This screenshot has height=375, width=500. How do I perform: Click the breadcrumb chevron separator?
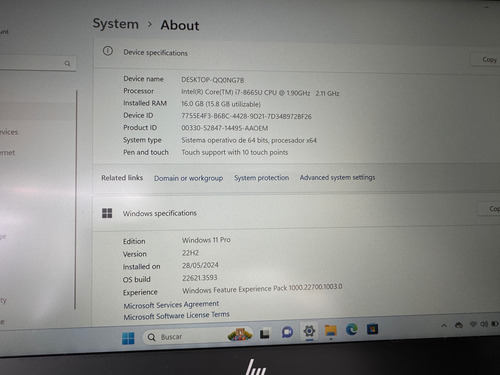tap(150, 24)
